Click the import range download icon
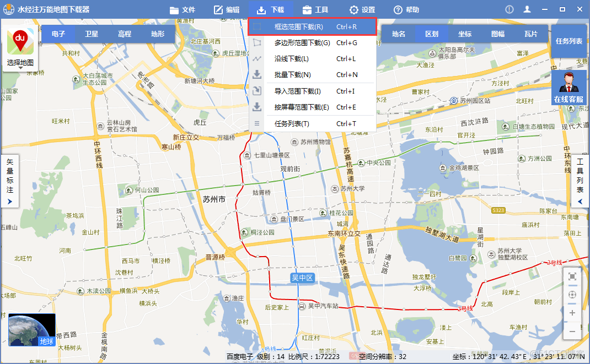590x364 pixels. (x=256, y=90)
